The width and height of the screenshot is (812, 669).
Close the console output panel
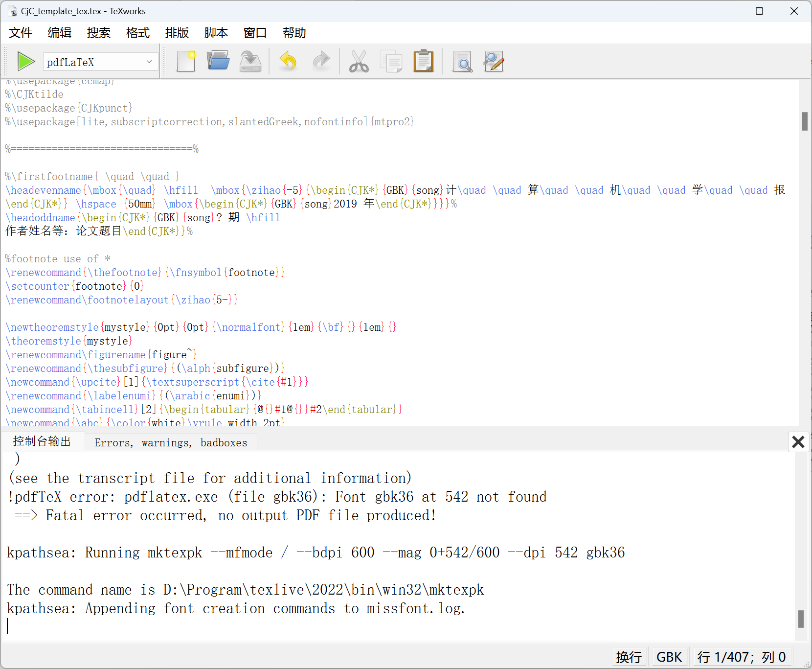pos(798,442)
